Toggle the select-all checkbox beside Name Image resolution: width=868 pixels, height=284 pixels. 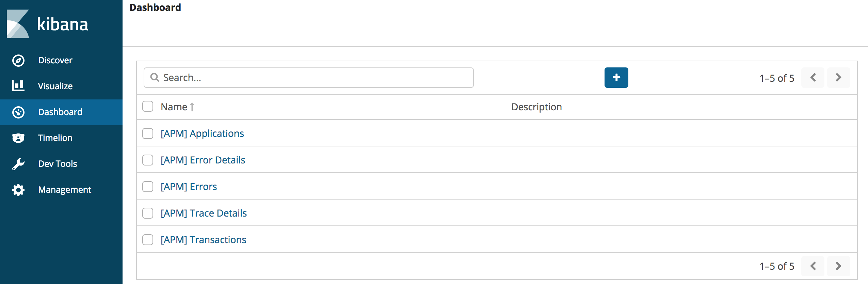148,107
